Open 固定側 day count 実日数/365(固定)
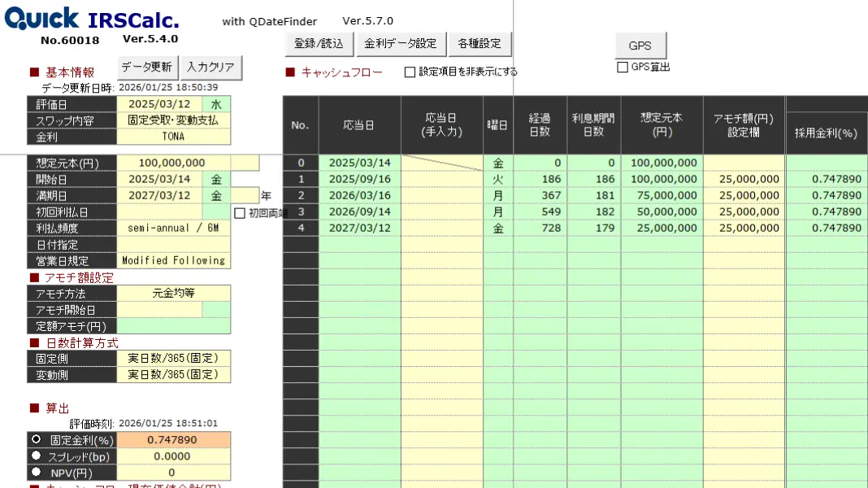Image resolution: width=868 pixels, height=488 pixels. 173,359
